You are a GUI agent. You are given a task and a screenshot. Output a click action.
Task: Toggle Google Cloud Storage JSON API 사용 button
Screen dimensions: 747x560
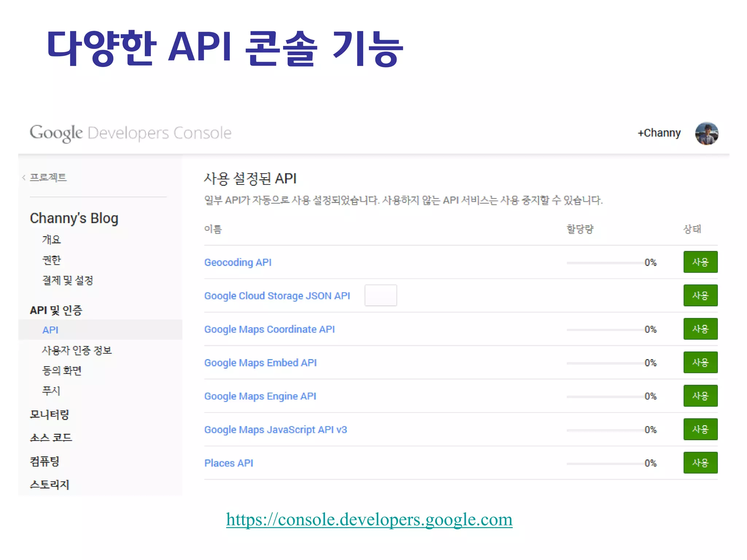(700, 295)
